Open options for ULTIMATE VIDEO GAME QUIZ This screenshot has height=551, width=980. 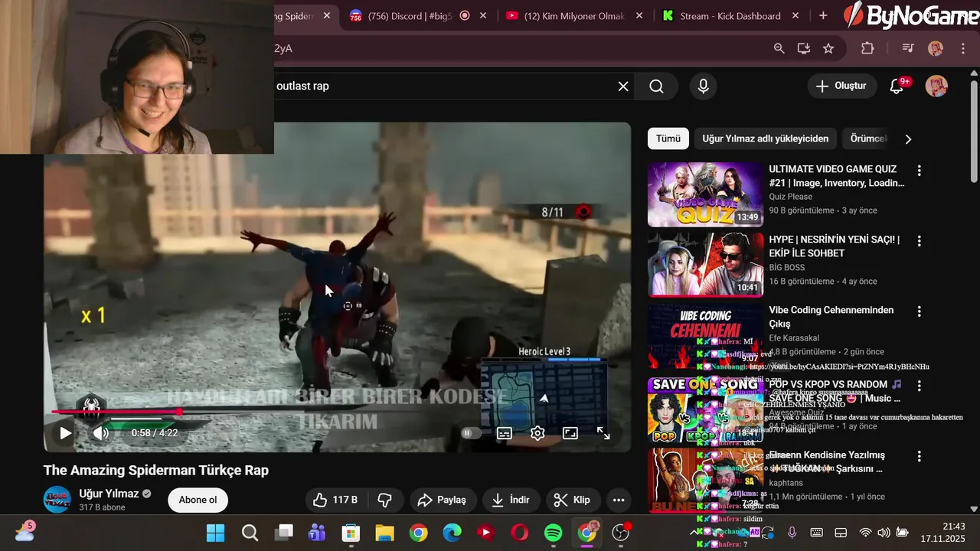click(x=919, y=171)
